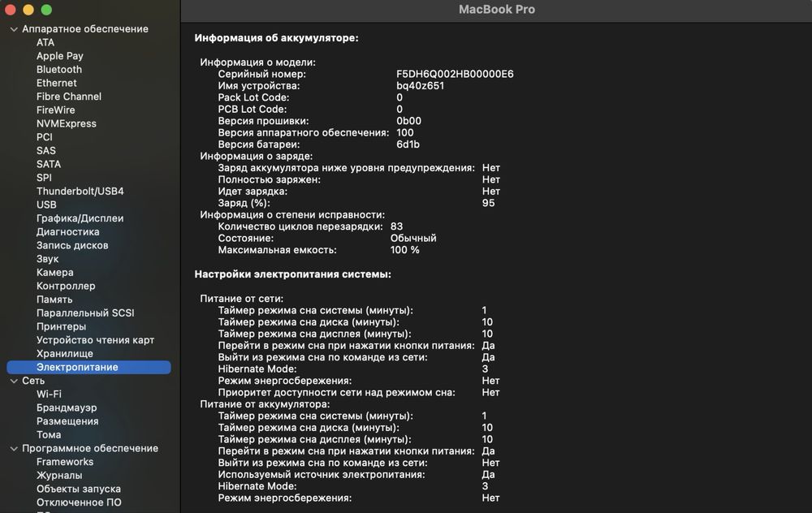
Task: Select Параллельный SCSI entry
Action: 85,313
